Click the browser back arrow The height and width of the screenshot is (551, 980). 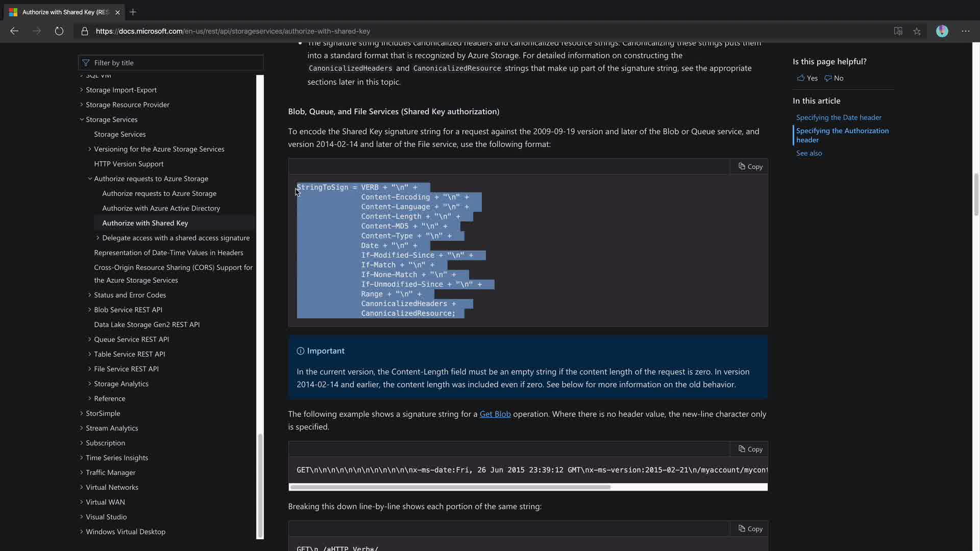click(14, 31)
